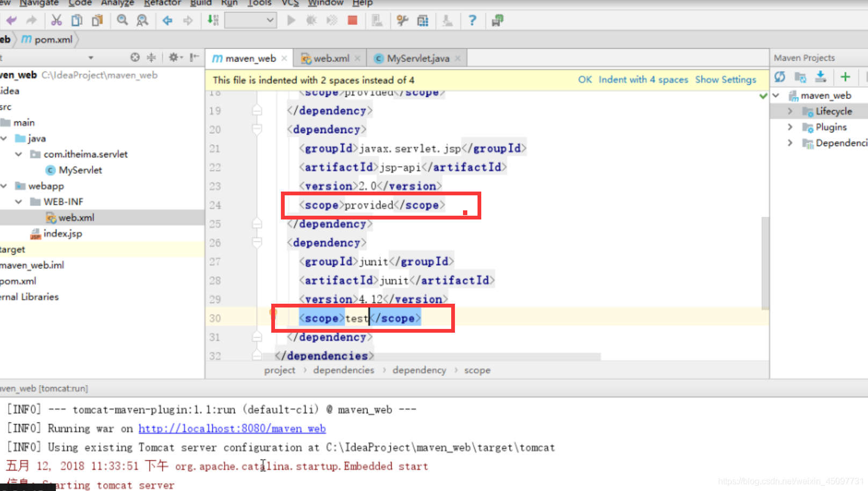The height and width of the screenshot is (491, 868).
Task: Add Maven project with green plus icon
Action: [845, 77]
